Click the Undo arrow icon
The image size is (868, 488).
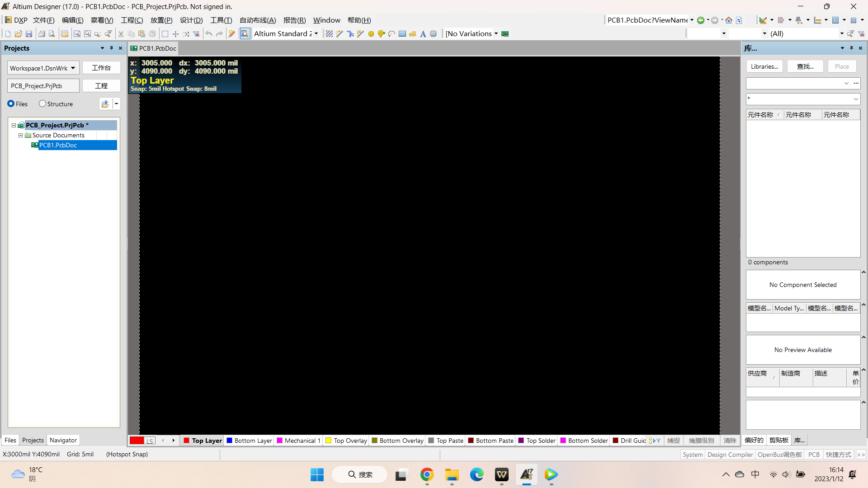point(209,34)
